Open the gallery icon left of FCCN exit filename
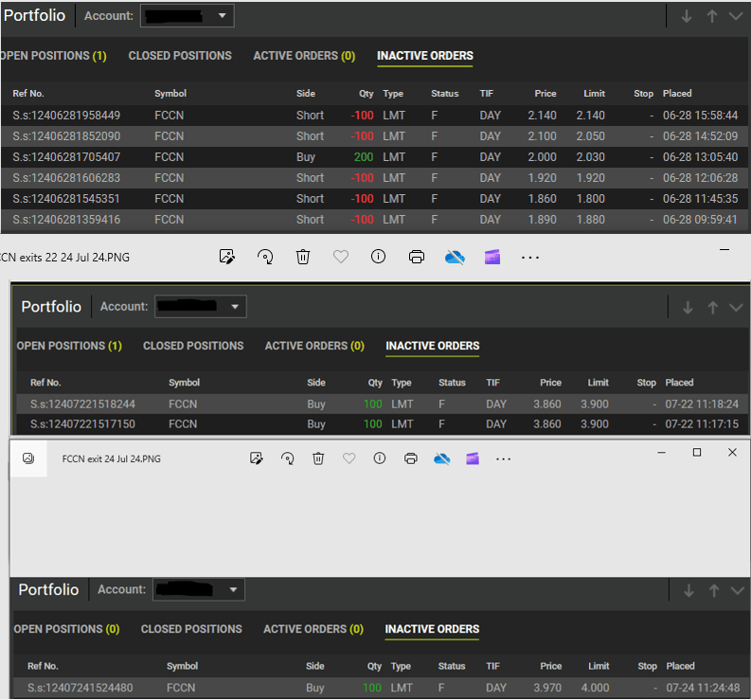 point(28,458)
